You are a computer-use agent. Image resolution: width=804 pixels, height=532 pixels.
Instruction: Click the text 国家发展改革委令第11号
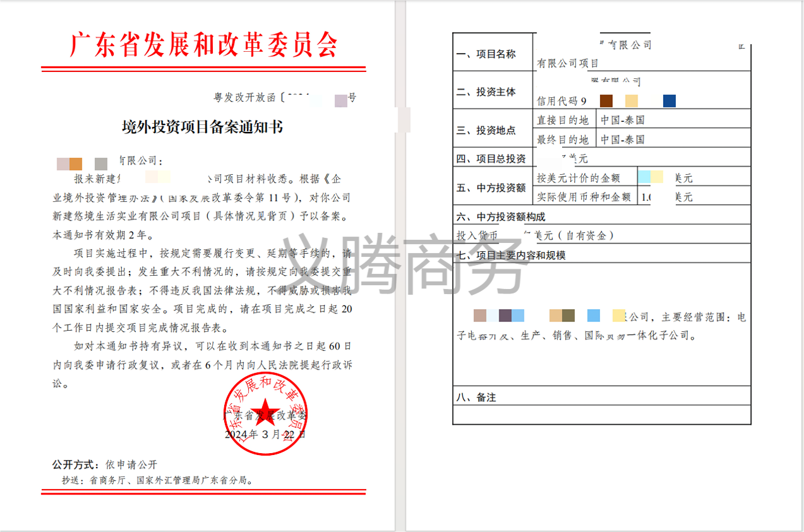click(230, 198)
